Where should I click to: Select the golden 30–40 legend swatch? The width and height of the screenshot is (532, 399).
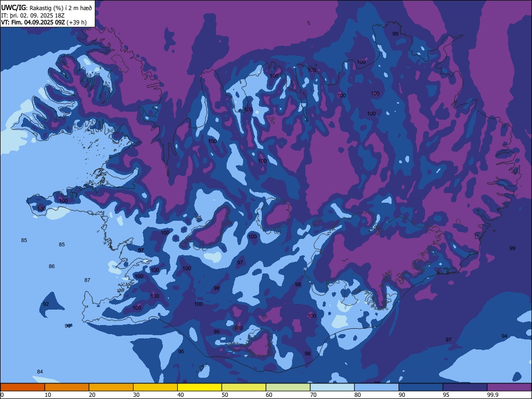155,387
